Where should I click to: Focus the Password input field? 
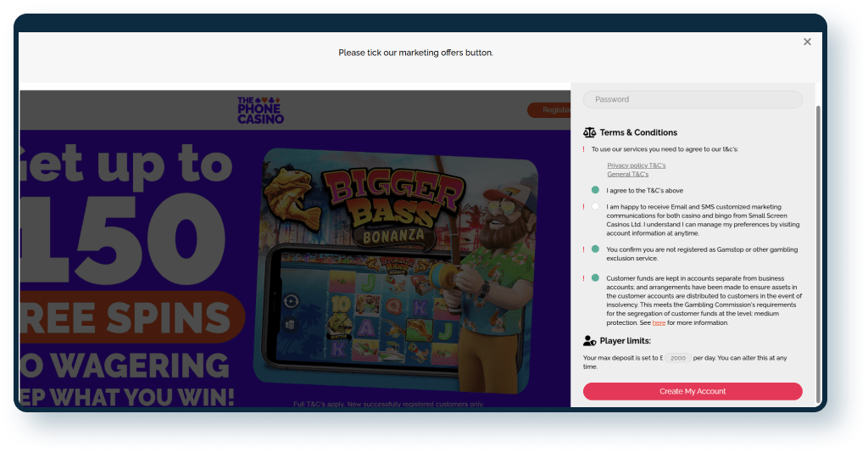693,100
